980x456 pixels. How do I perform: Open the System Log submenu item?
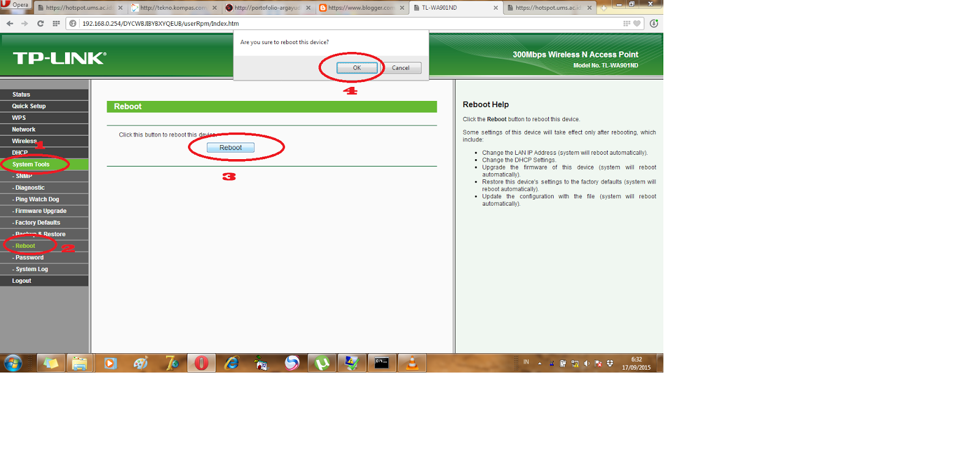point(44,269)
